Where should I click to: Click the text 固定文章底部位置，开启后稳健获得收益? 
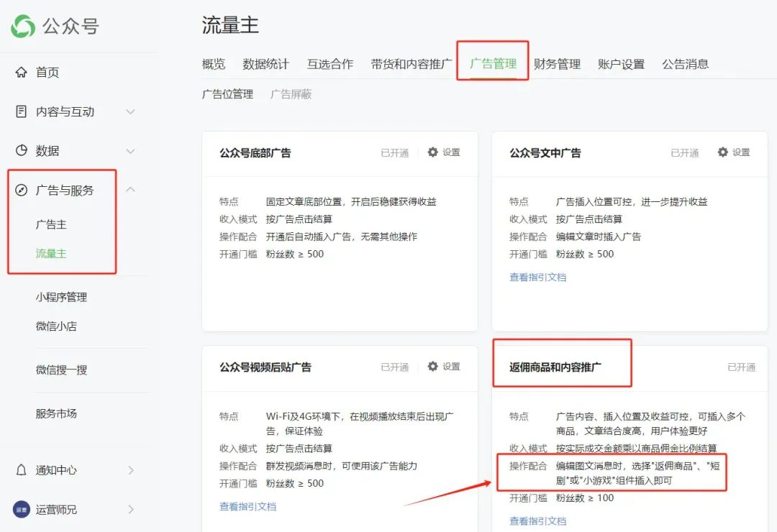tap(351, 201)
